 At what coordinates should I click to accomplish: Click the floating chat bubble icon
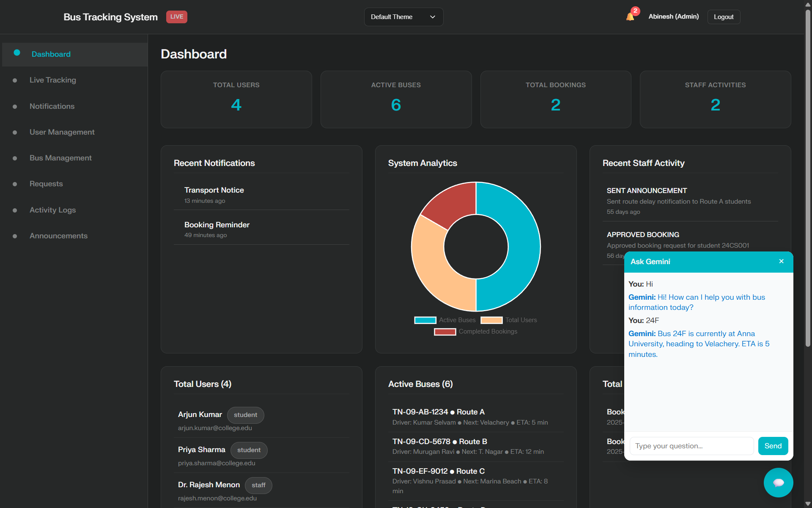(x=778, y=483)
